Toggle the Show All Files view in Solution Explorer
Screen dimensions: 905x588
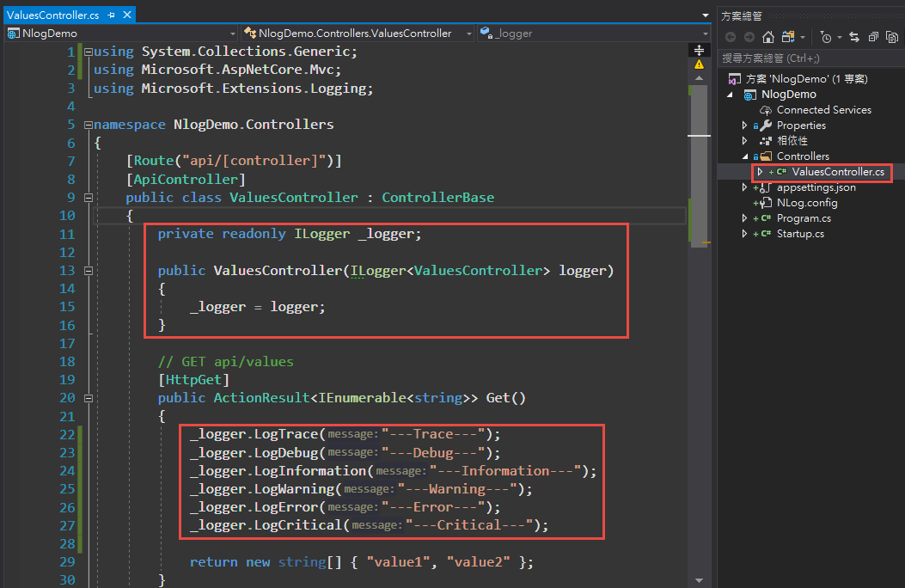(789, 37)
